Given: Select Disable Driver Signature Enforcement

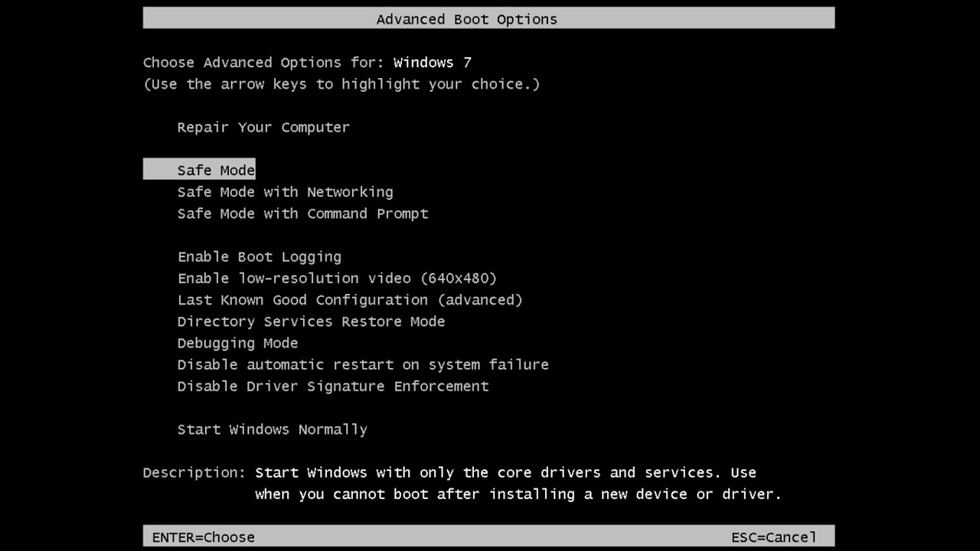Looking at the screenshot, I should (x=333, y=386).
